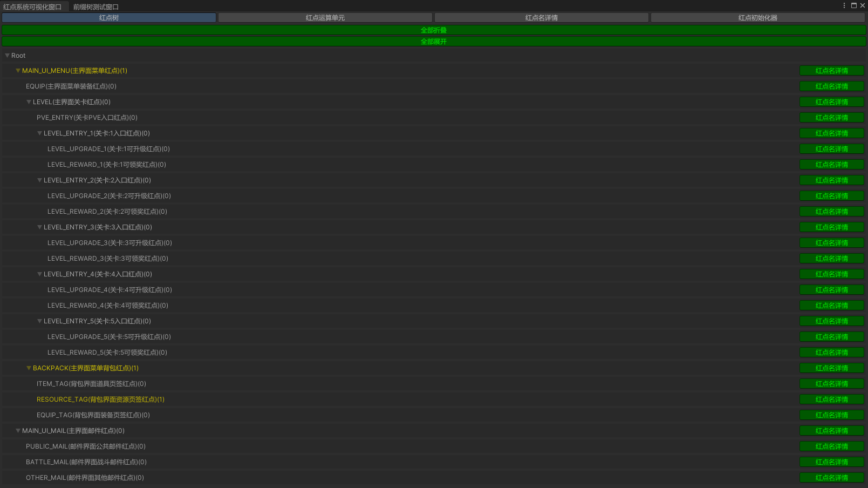Select the OTHER_MAIL tree item
This screenshot has height=488, width=868.
coord(85,478)
